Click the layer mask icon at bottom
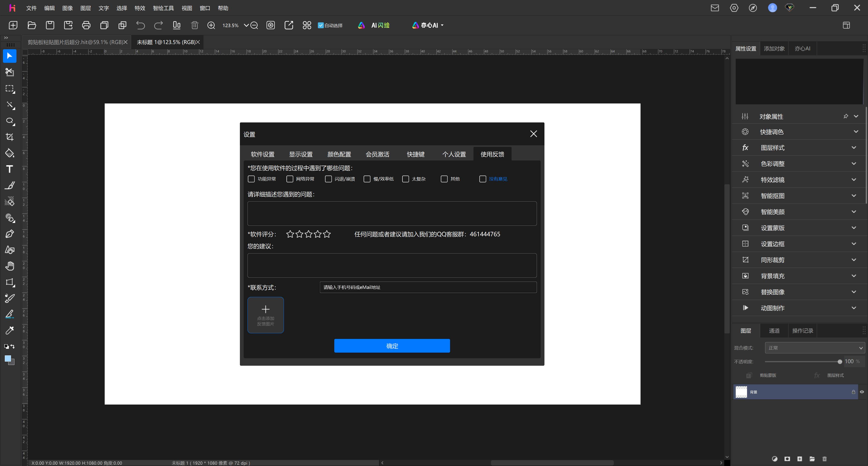This screenshot has height=466, width=868. (787, 459)
